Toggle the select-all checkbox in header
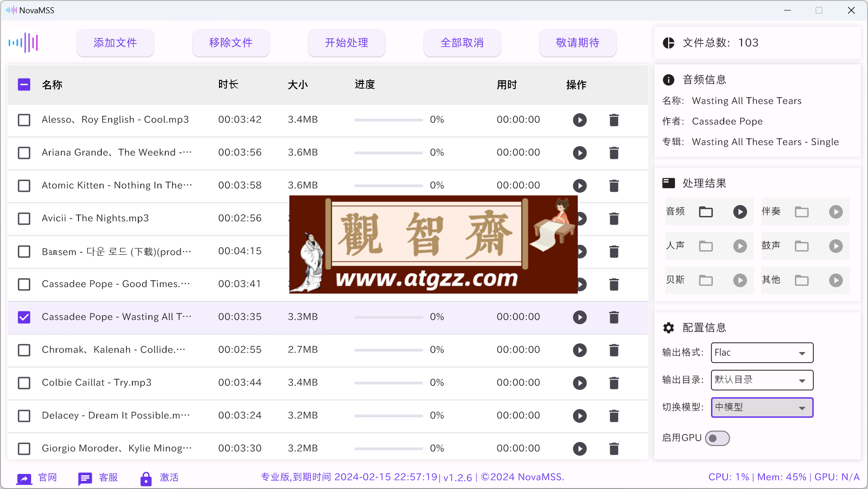This screenshot has height=489, width=868. pyautogui.click(x=24, y=84)
